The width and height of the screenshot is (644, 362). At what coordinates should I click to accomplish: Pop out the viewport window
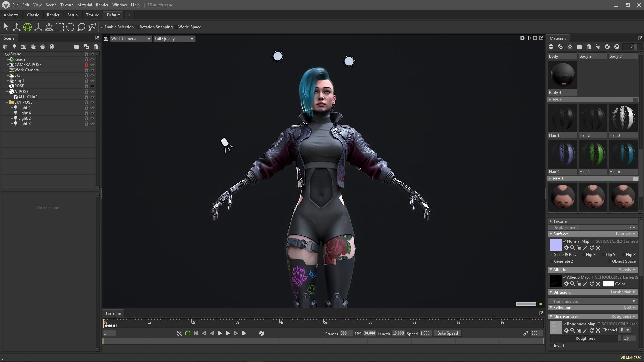541,38
